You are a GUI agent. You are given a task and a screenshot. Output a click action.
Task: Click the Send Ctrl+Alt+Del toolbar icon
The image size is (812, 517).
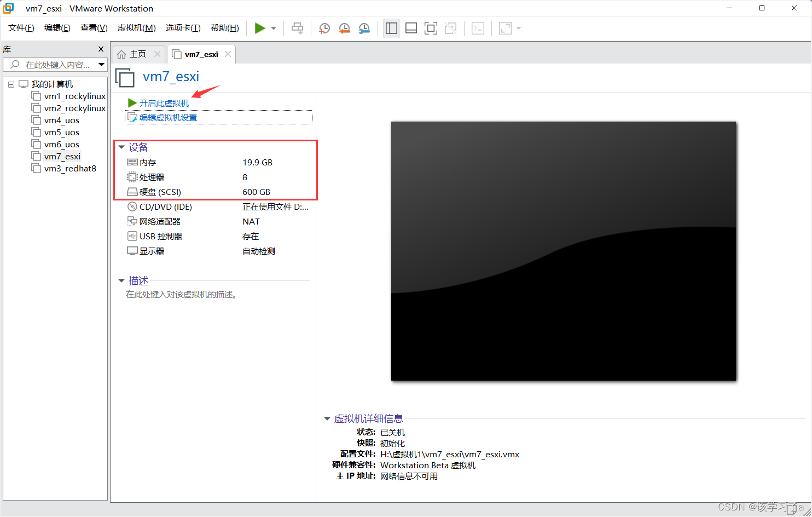pos(297,28)
